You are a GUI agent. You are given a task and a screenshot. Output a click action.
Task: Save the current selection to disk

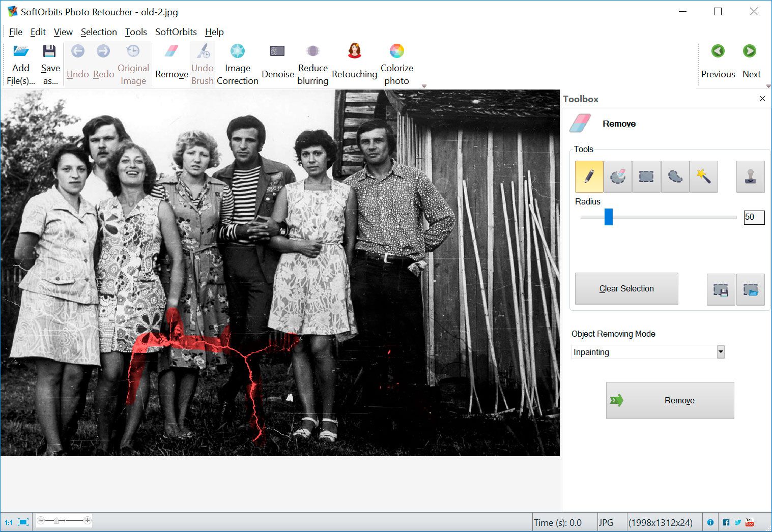[x=721, y=289]
